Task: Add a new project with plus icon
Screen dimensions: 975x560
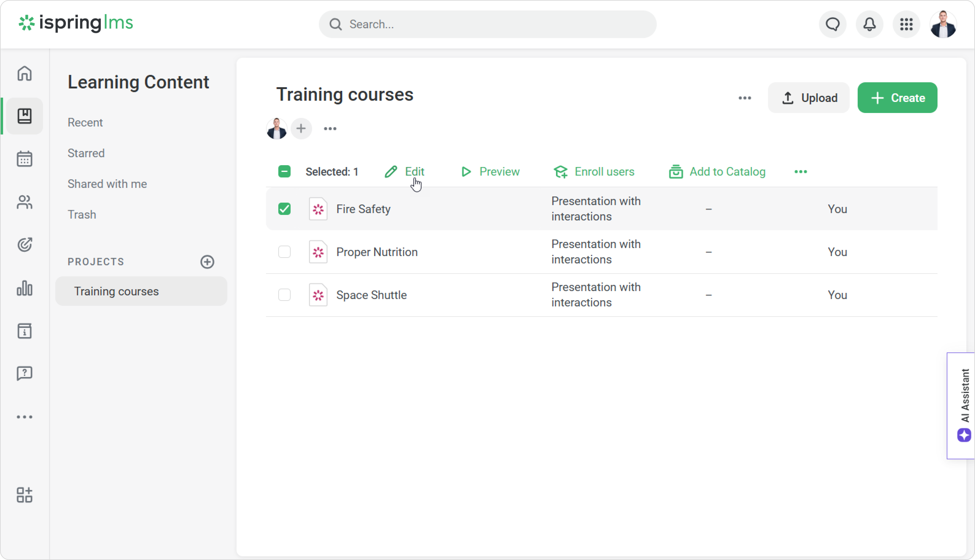Action: point(207,262)
